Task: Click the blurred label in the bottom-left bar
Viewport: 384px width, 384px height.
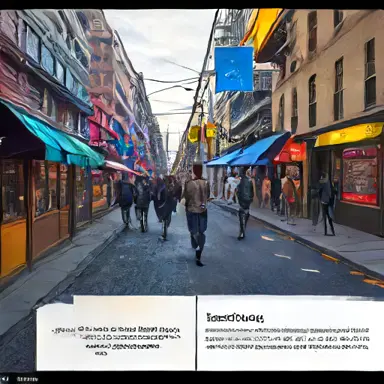Action: click(28, 379)
